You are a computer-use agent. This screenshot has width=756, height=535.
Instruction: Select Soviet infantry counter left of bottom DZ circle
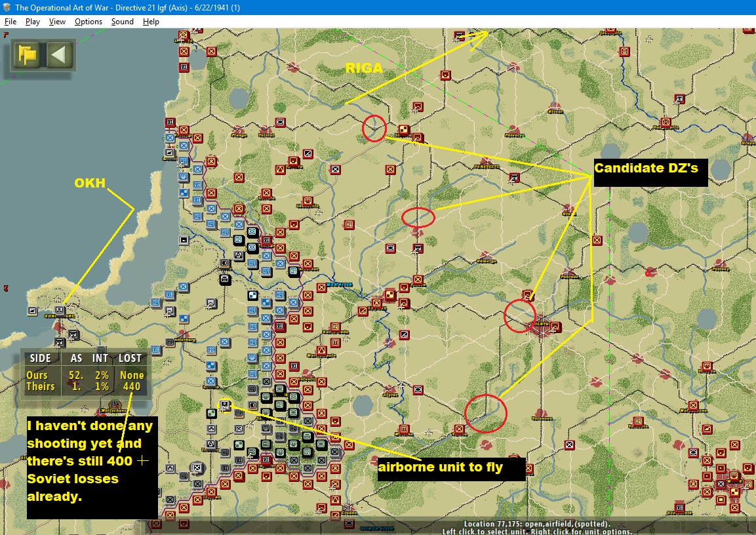pos(459,429)
